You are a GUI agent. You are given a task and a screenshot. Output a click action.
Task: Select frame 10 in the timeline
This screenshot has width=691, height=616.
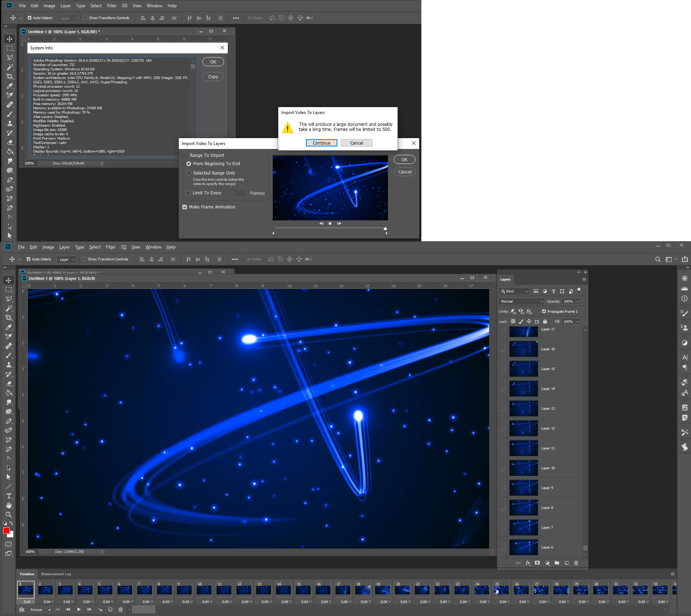pos(204,590)
